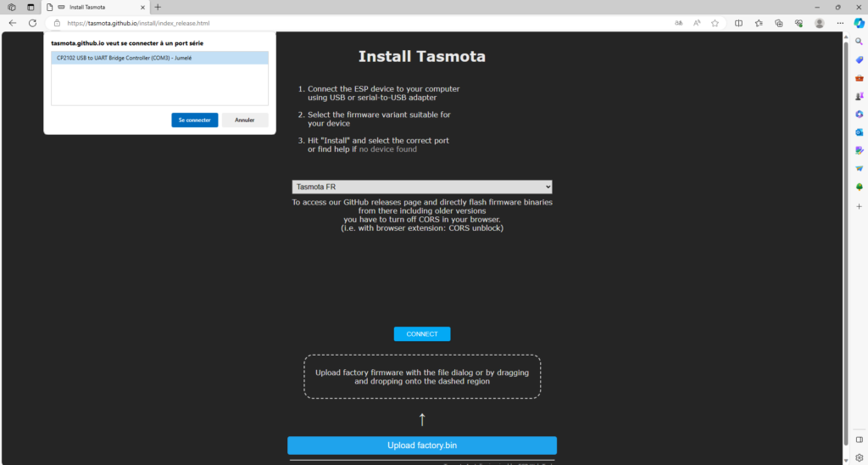Open the translate page icon
This screenshot has height=465, width=868.
(679, 23)
